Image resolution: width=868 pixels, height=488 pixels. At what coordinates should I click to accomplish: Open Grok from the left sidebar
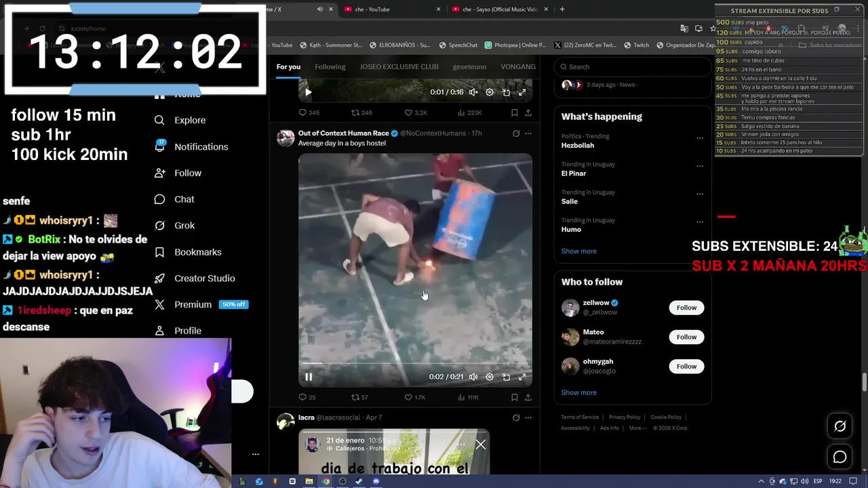tap(174, 226)
